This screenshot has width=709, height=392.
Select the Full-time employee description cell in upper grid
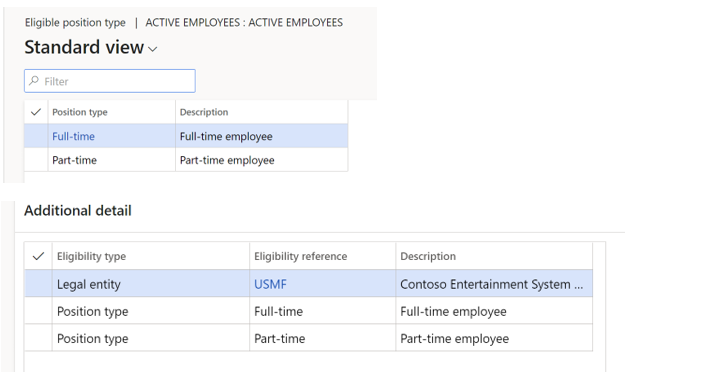coord(261,136)
